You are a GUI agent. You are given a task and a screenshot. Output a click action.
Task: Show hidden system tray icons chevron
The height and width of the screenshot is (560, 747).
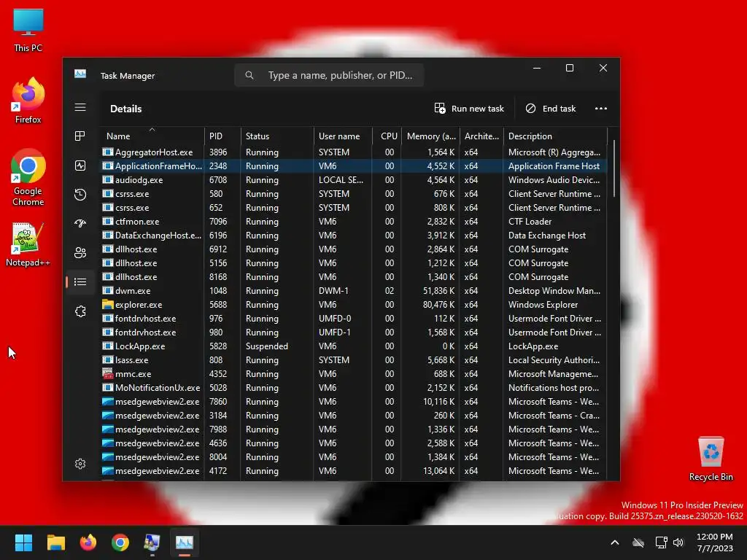614,542
